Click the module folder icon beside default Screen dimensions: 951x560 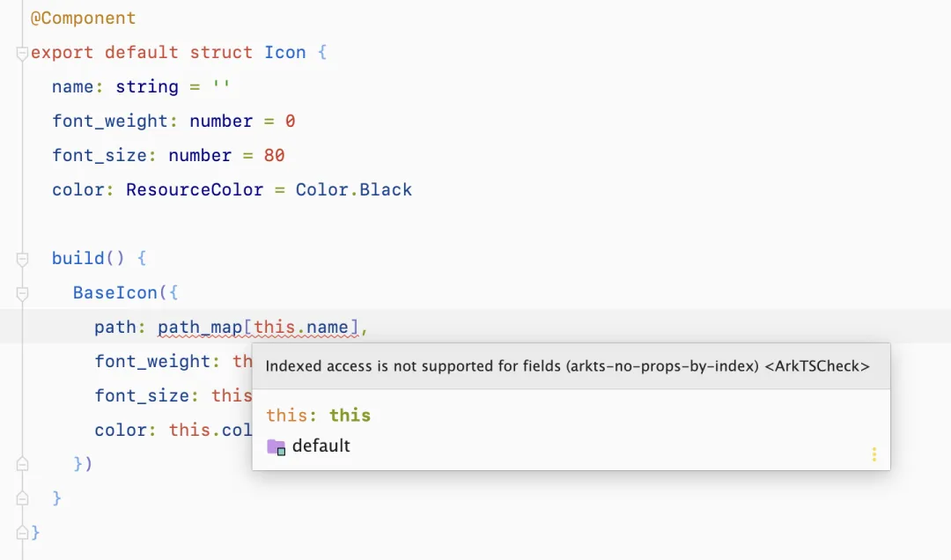pyautogui.click(x=276, y=446)
